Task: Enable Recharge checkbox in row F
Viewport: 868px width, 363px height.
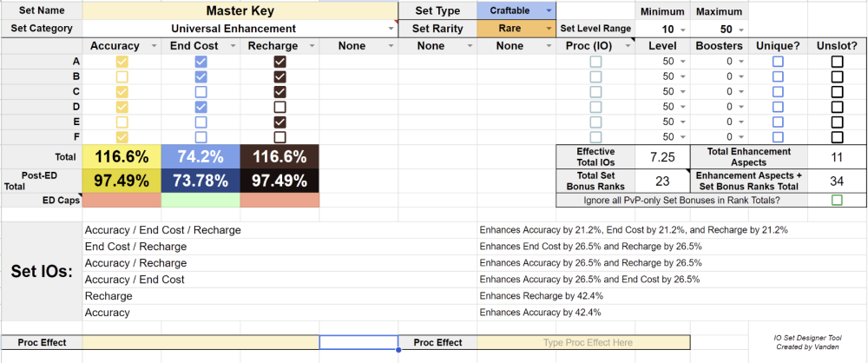Action: 279,136
